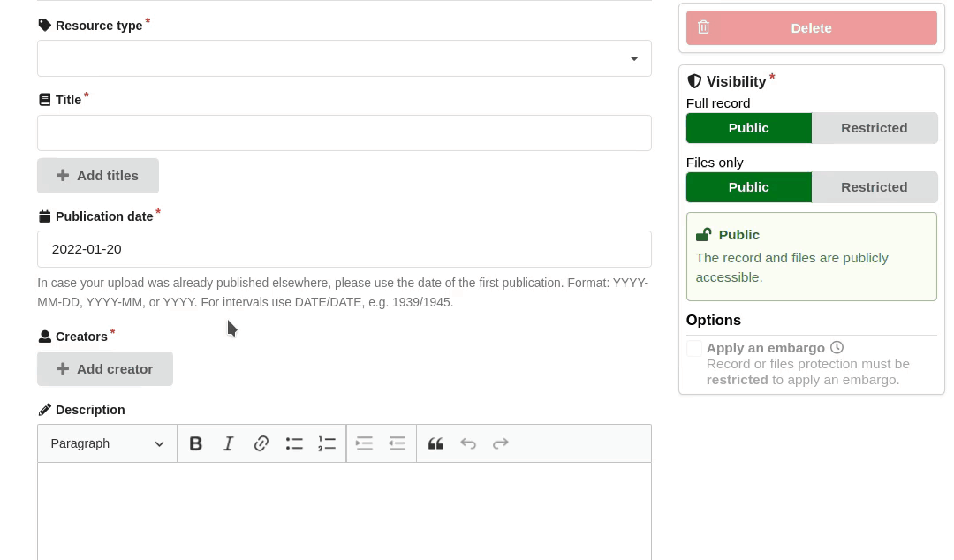The image size is (954, 560).
Task: Click the Title book icon
Action: coord(44,100)
